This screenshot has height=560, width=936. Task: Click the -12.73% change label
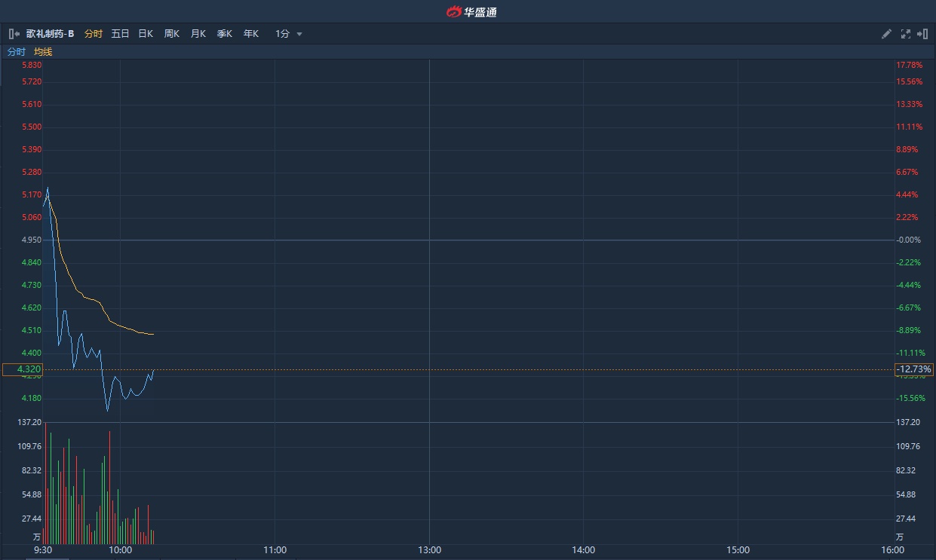point(913,369)
